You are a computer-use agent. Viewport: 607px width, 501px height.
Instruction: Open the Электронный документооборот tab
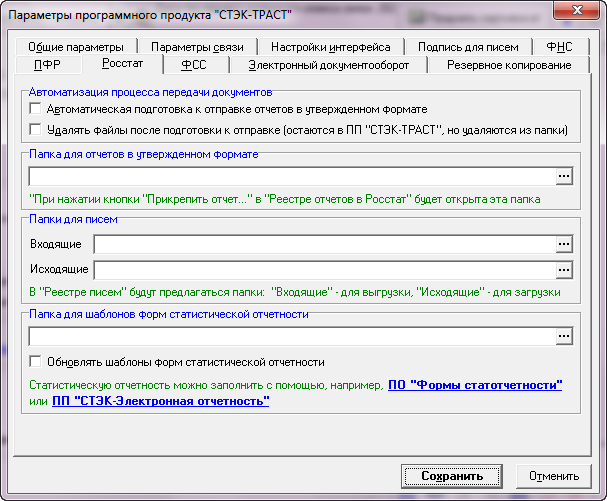(x=329, y=65)
